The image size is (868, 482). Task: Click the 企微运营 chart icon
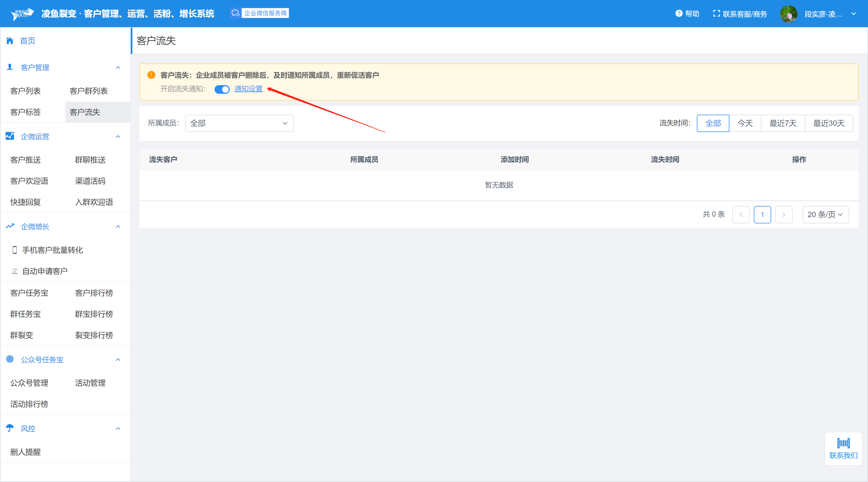point(10,136)
